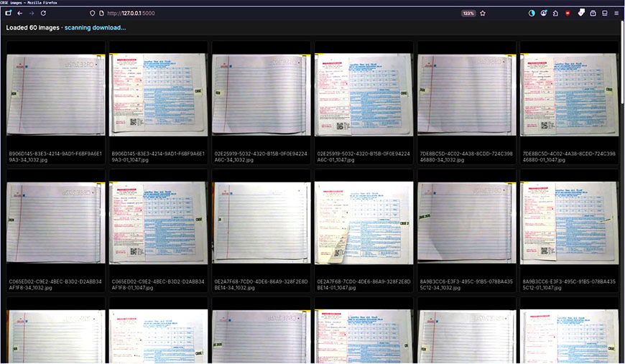Open thumbnail above B906D145…01_1047.jpg
The width and height of the screenshot is (625, 364).
click(159, 95)
